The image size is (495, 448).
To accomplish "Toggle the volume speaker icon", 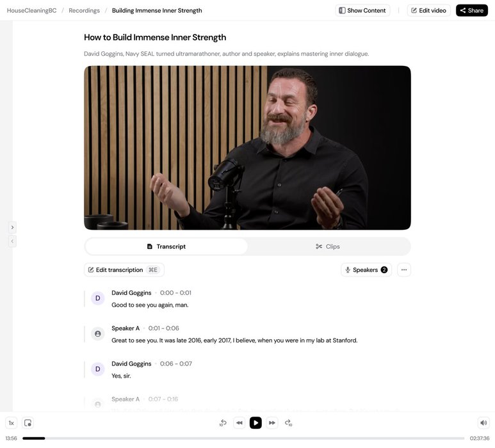I will pos(483,423).
